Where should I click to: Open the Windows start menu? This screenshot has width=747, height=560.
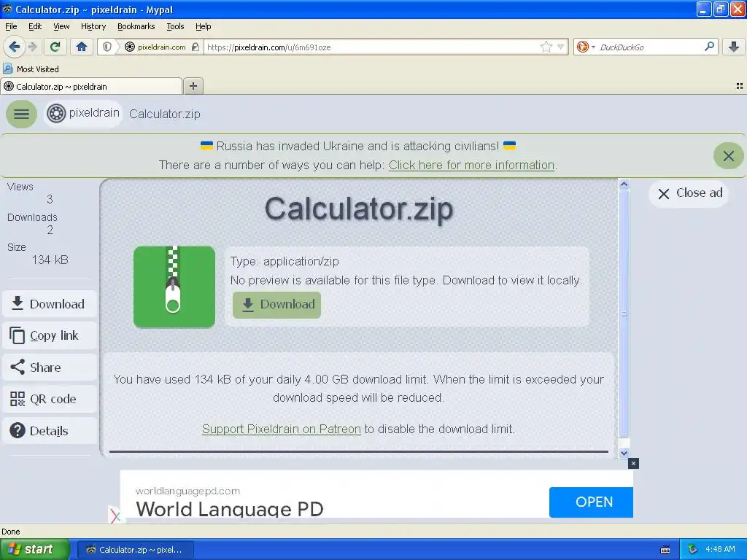point(35,549)
